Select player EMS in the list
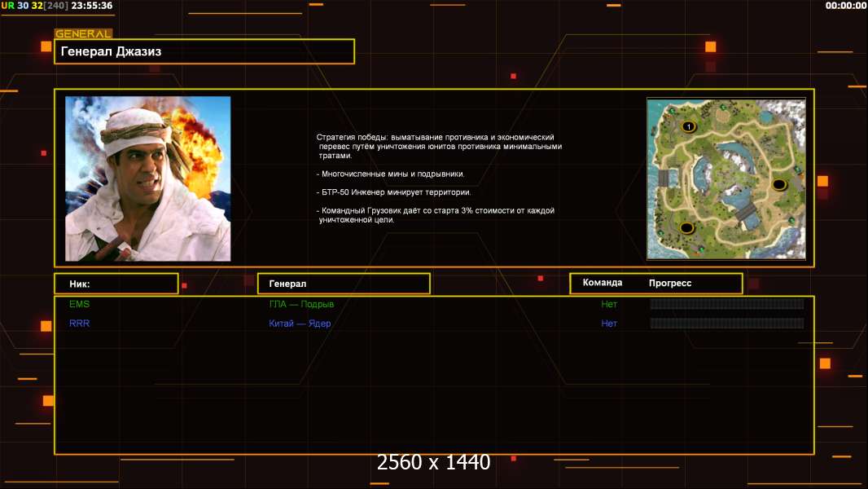This screenshot has height=489, width=868. (x=80, y=304)
